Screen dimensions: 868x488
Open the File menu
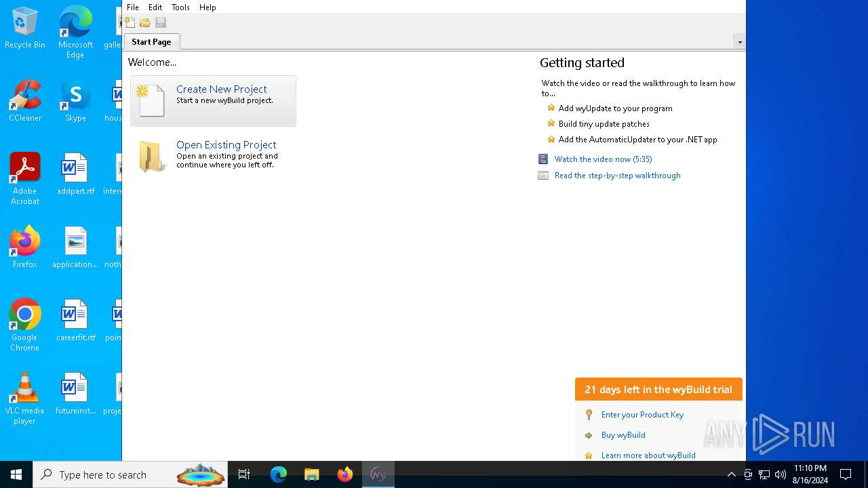[x=133, y=7]
